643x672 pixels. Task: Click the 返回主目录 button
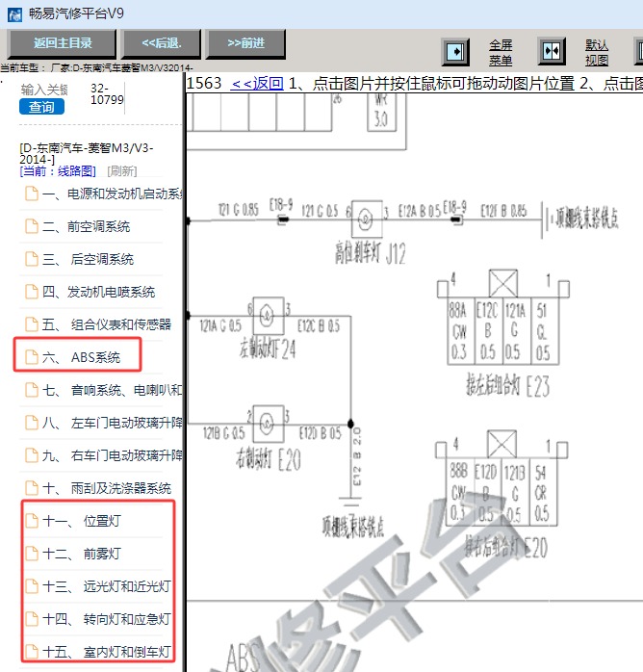(63, 43)
